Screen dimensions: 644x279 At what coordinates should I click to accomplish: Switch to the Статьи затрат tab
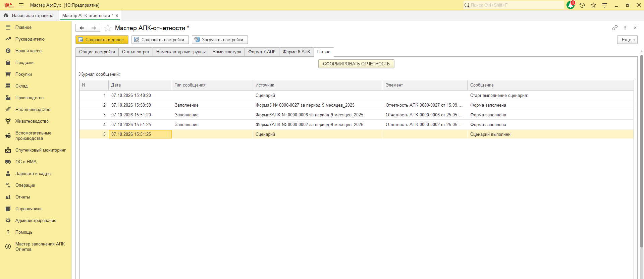tap(136, 52)
